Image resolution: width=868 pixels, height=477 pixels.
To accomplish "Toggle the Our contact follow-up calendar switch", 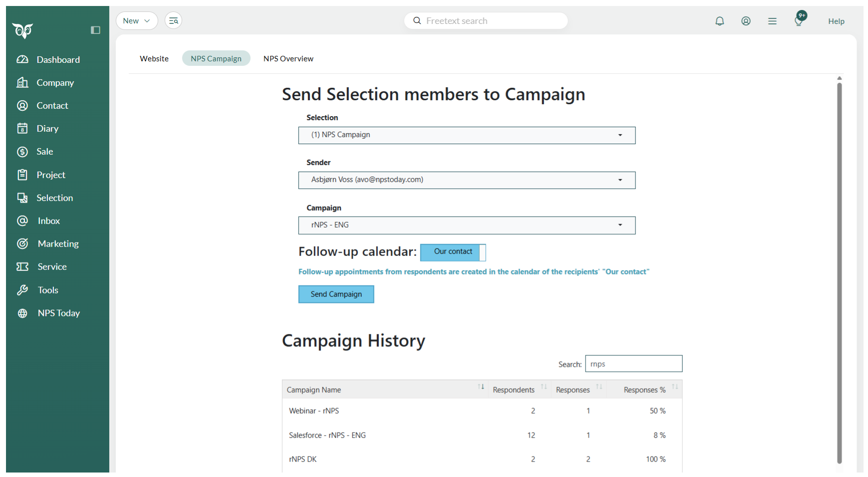I will (x=453, y=252).
